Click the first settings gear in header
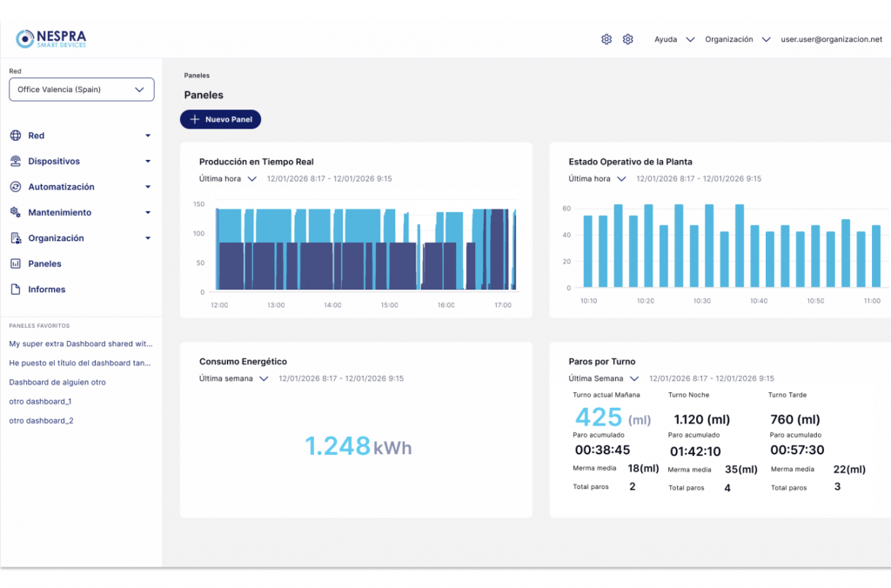 (x=606, y=39)
